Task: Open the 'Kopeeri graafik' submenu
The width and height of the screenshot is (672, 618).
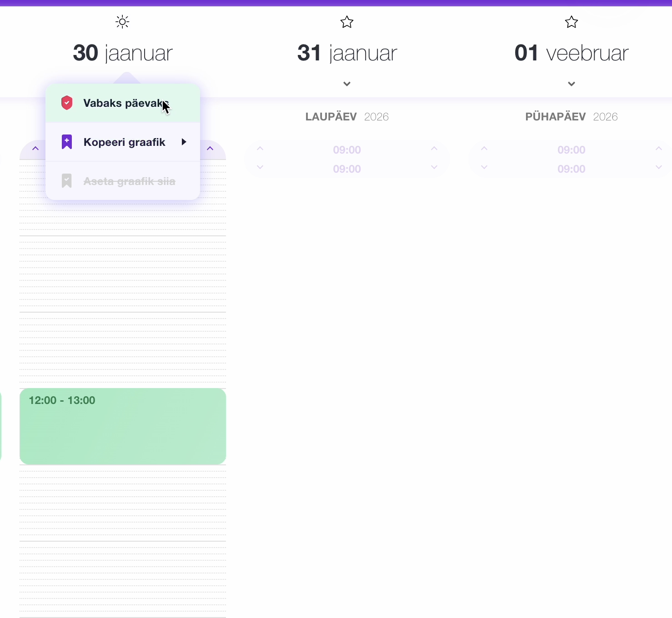Action: tap(124, 142)
